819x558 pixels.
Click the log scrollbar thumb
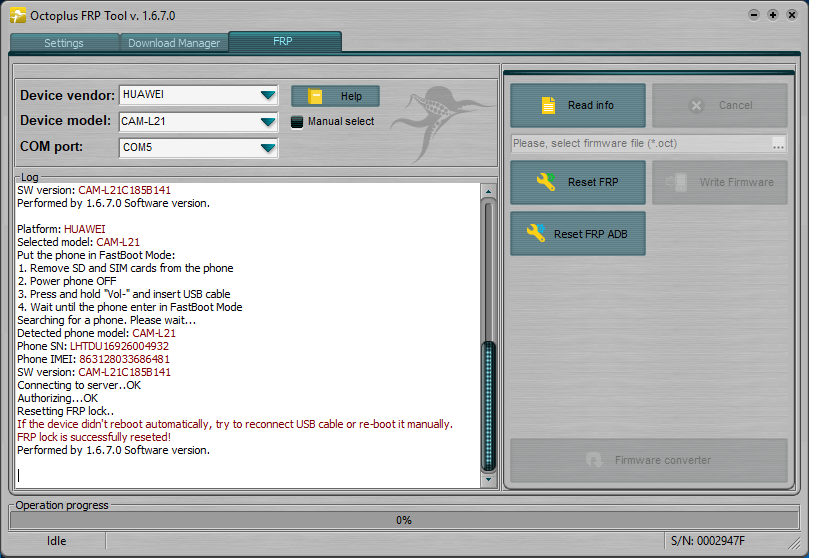pyautogui.click(x=488, y=405)
